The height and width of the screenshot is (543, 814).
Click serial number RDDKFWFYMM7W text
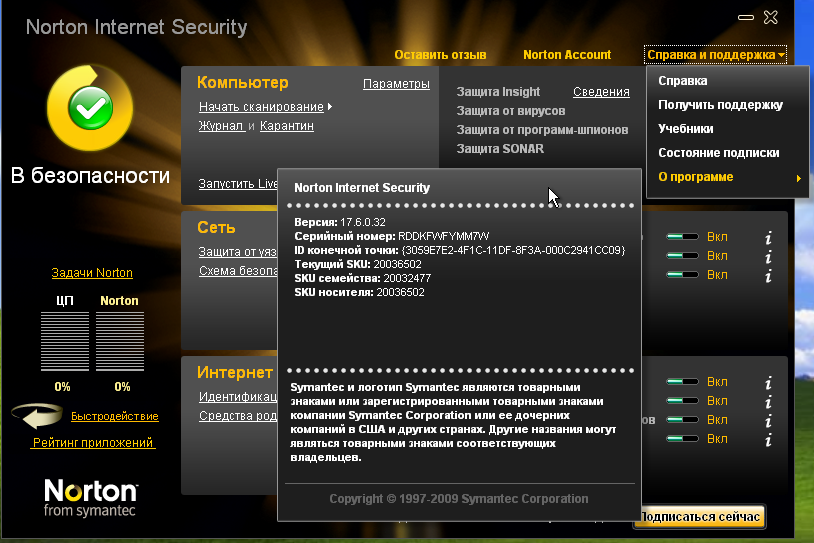click(444, 236)
